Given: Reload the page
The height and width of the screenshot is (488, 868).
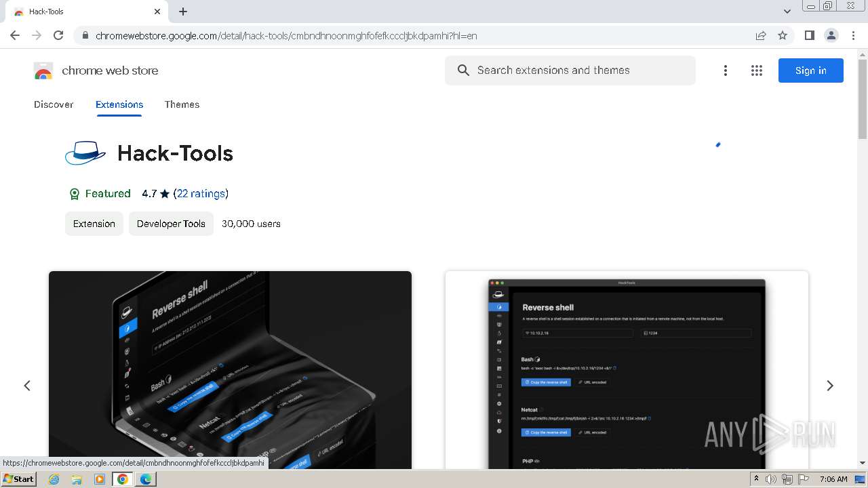Looking at the screenshot, I should 58,35.
